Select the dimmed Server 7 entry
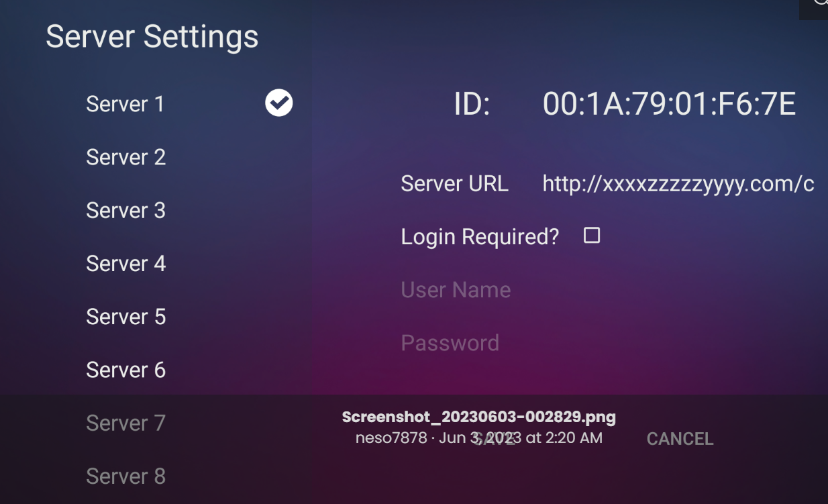 (x=125, y=423)
